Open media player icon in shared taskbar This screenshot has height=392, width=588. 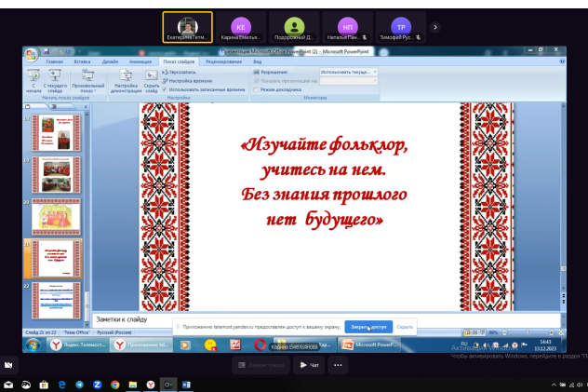point(185,345)
